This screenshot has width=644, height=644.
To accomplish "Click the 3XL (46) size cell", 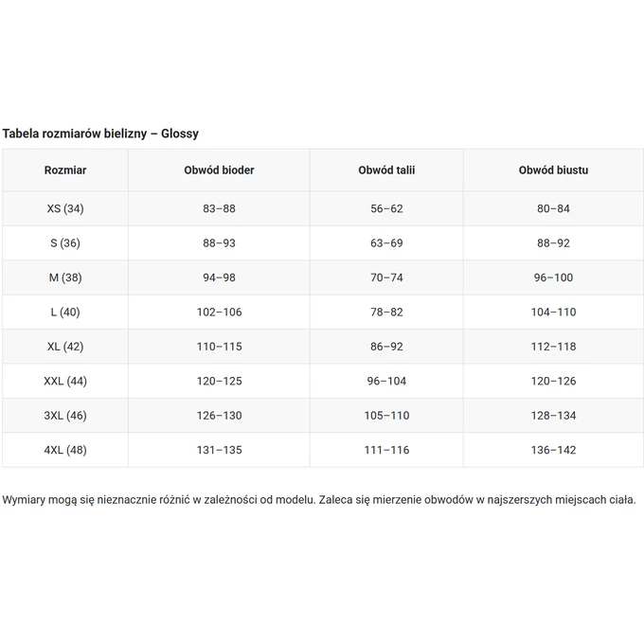I will coord(65,416).
